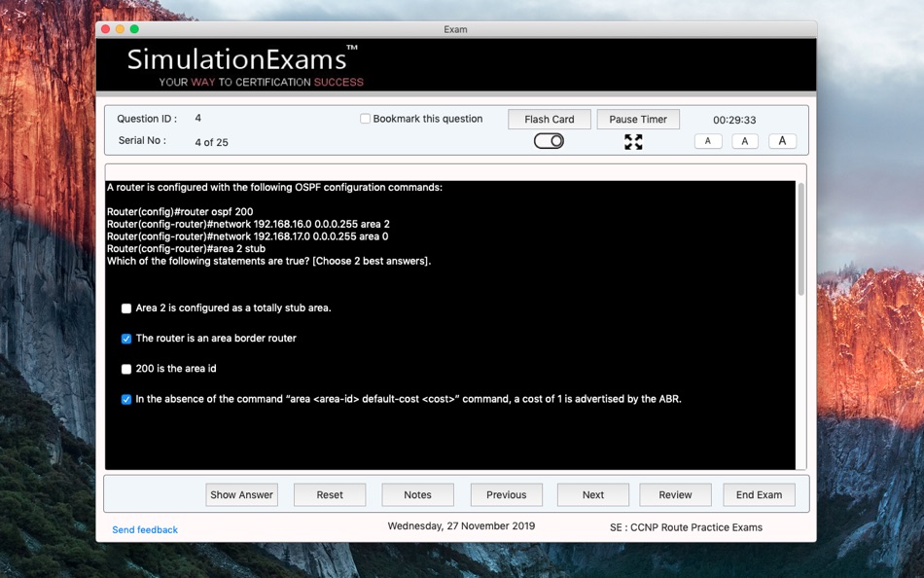
Task: Check the Bookmark this question box
Action: click(366, 119)
